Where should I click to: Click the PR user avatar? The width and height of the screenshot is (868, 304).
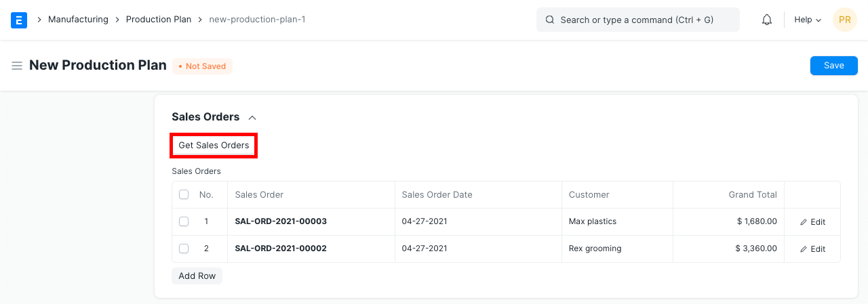[x=844, y=20]
